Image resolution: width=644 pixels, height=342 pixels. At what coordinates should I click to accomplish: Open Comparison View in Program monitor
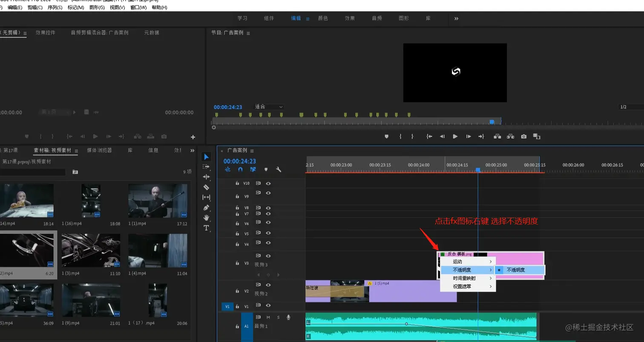pos(537,137)
